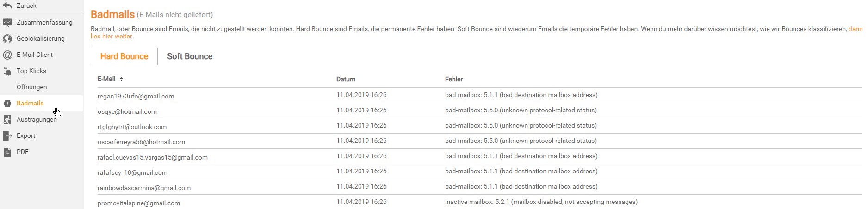Click the Export arrow icon
Screen dimensions: 868x209
coord(7,135)
